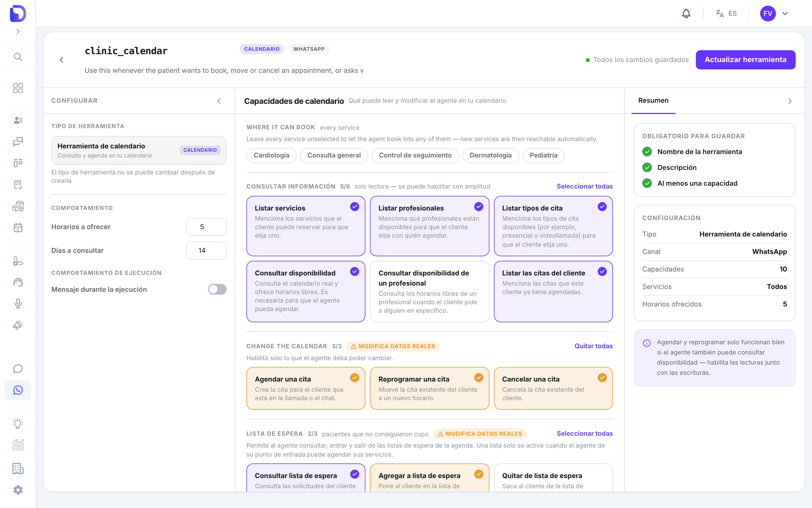
Task: Open the products boxes icon
Action: 18,206
